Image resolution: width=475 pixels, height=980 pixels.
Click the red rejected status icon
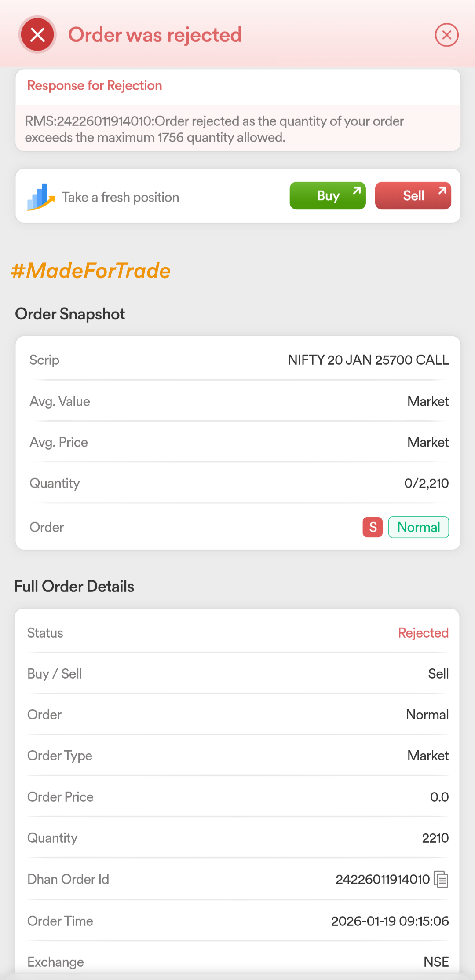point(38,35)
